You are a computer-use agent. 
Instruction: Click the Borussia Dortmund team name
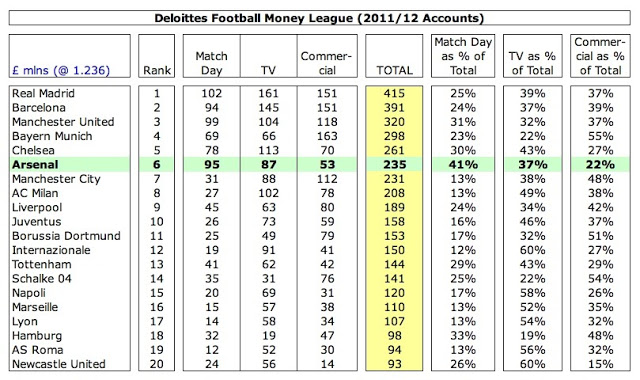click(66, 236)
